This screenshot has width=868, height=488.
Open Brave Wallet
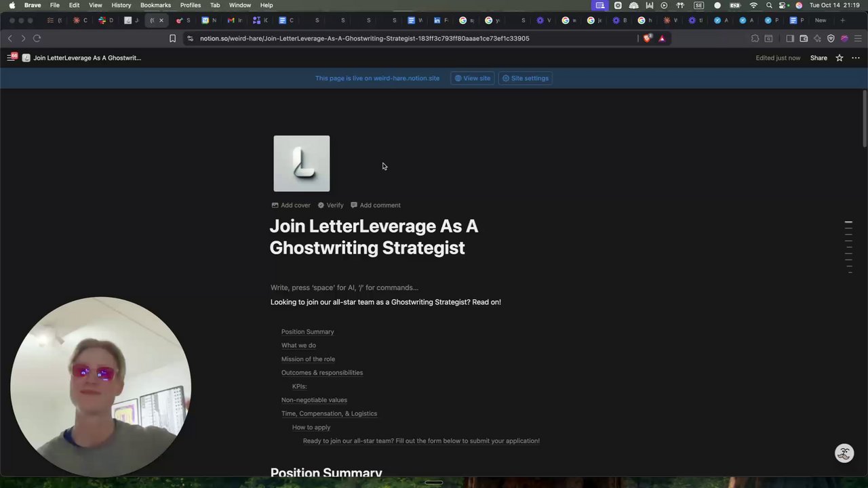[804, 39]
